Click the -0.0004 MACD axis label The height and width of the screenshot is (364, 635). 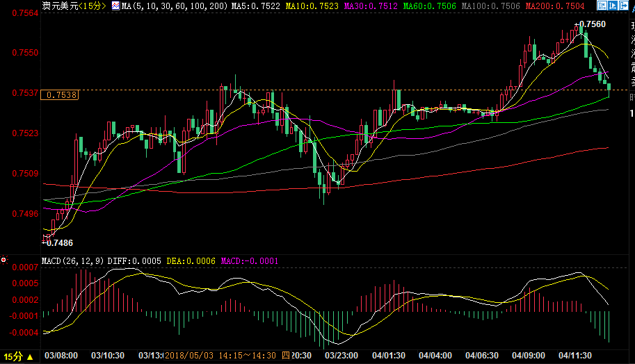[x=24, y=333]
